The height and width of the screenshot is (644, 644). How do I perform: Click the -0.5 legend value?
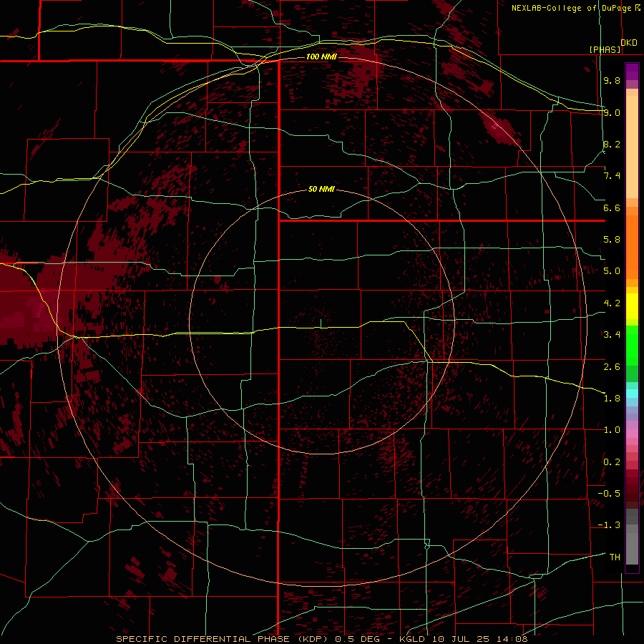tap(609, 494)
